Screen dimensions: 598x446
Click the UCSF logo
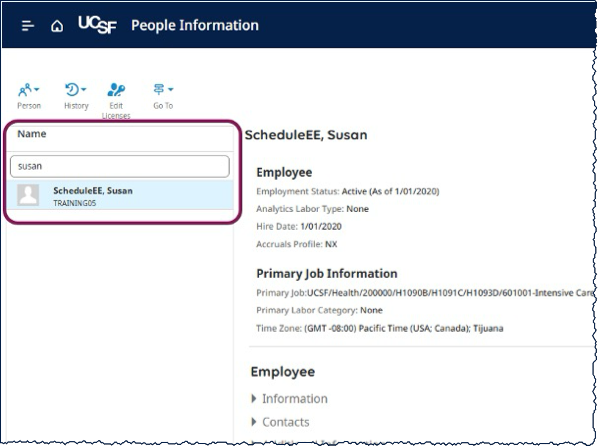[x=97, y=25]
